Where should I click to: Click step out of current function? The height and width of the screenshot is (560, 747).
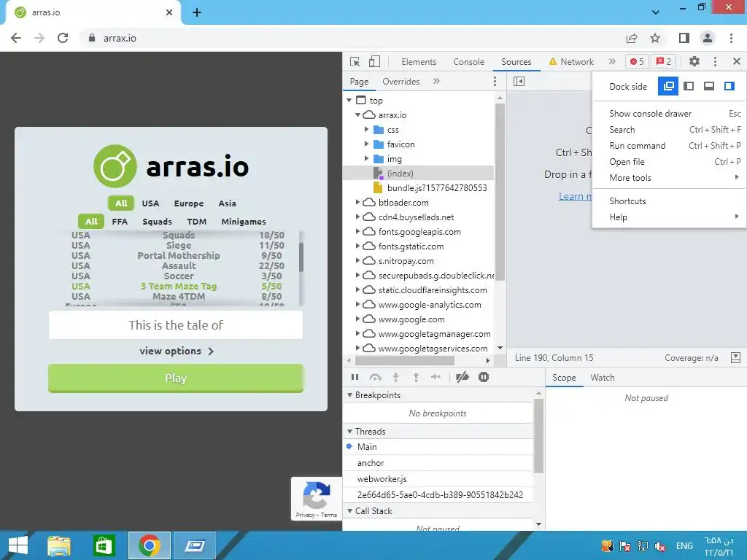point(416,377)
